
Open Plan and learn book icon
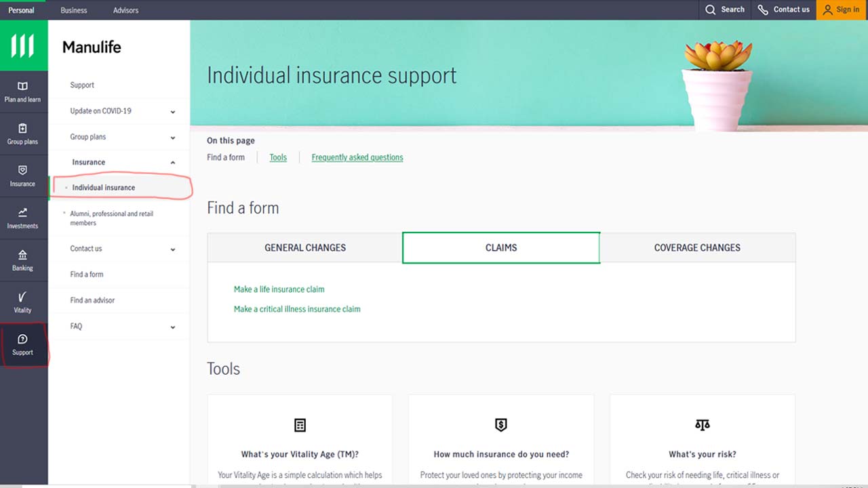22,86
